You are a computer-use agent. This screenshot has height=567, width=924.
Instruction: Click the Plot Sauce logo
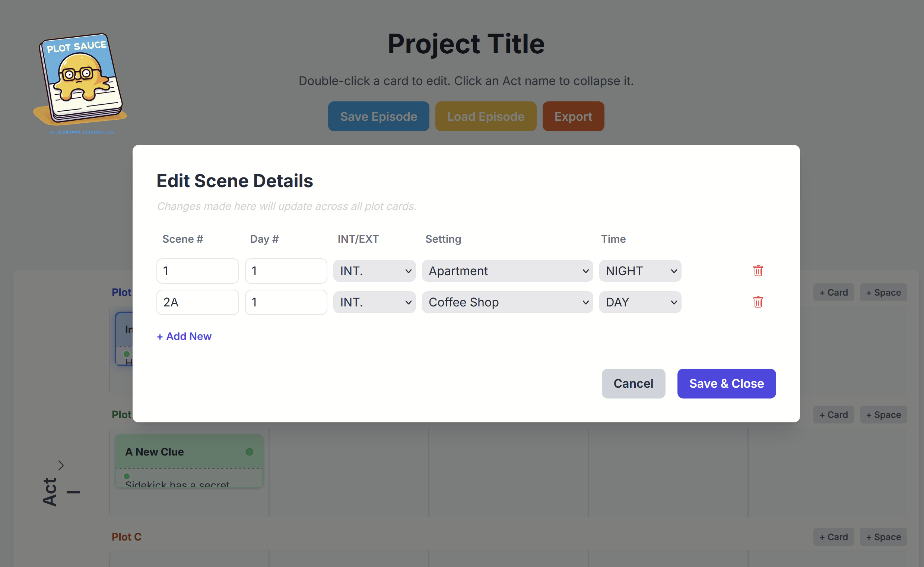(80, 81)
